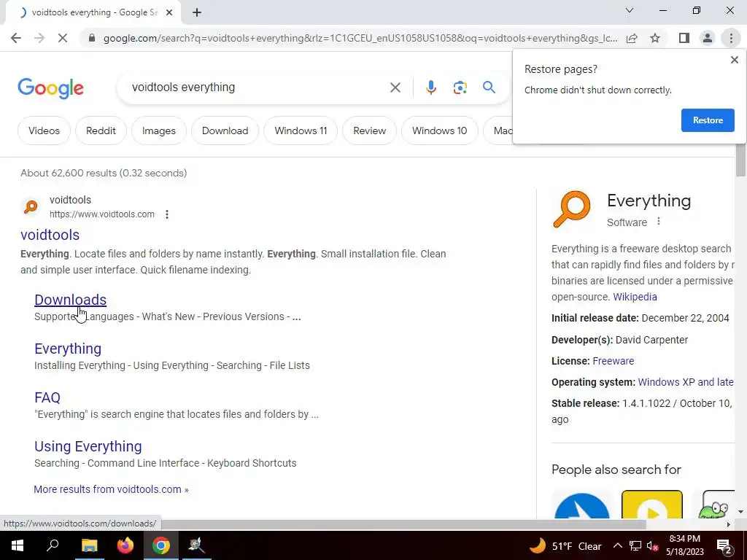The height and width of the screenshot is (560, 747).
Task: Click the https://www.voidtools.com URL text
Action: tap(102, 214)
